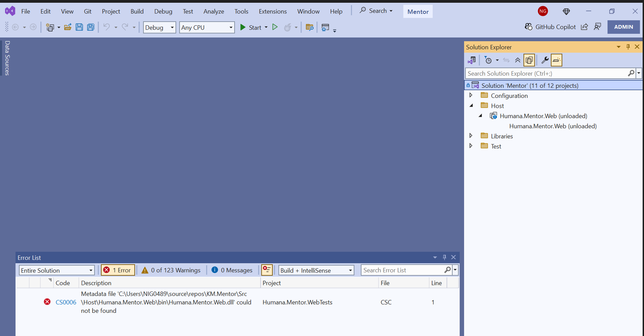Click the Visual Studio logo icon

(10, 11)
